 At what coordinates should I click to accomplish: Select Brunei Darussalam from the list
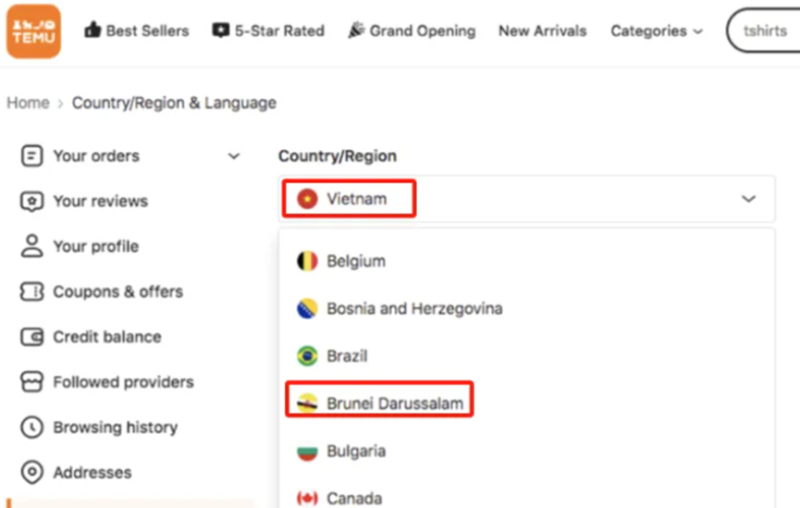coord(394,403)
